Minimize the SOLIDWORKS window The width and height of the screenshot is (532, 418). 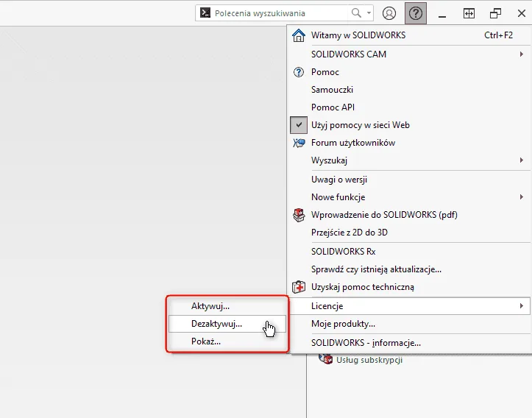click(442, 15)
